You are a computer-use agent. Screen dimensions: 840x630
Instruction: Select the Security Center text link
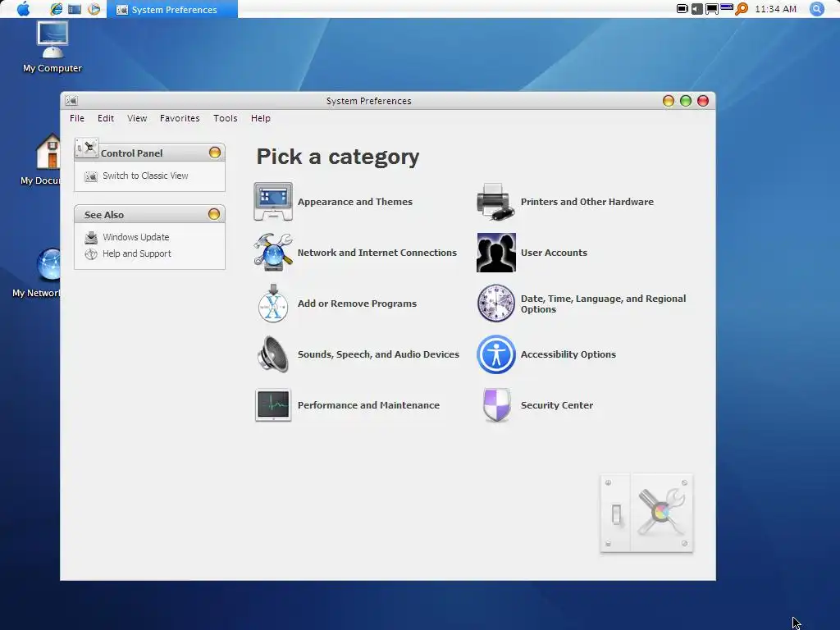tap(557, 405)
